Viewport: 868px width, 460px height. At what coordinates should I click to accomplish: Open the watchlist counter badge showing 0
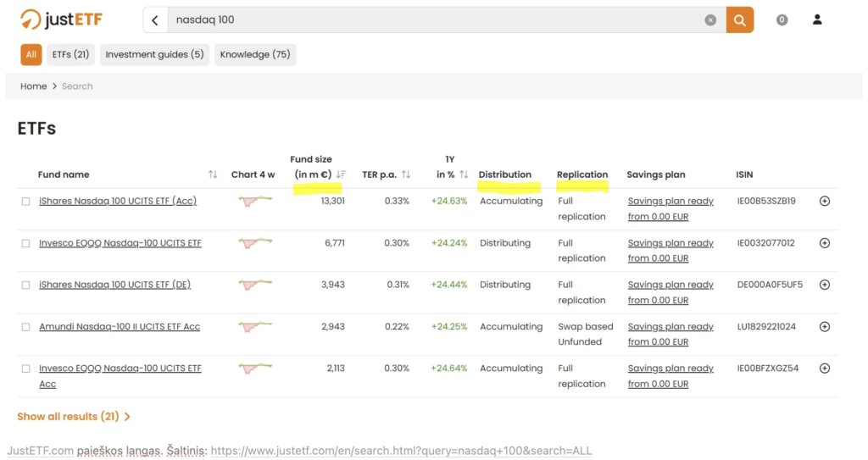point(782,20)
